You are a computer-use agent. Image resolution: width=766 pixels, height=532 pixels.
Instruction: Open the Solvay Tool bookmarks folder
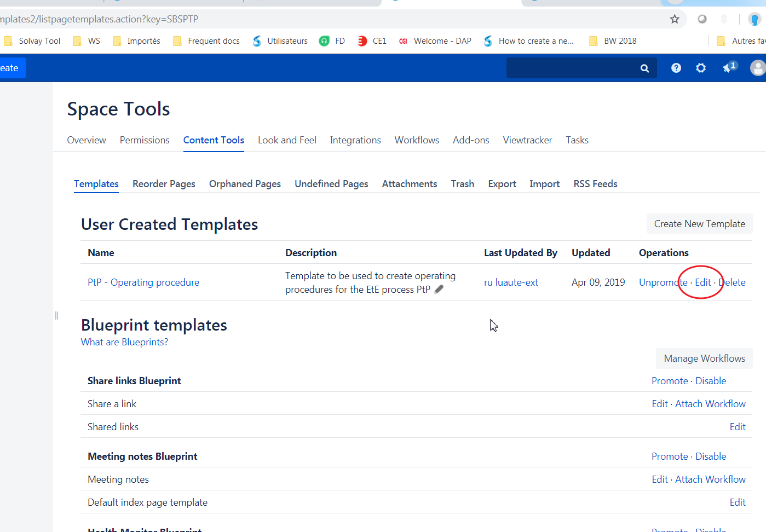point(32,41)
